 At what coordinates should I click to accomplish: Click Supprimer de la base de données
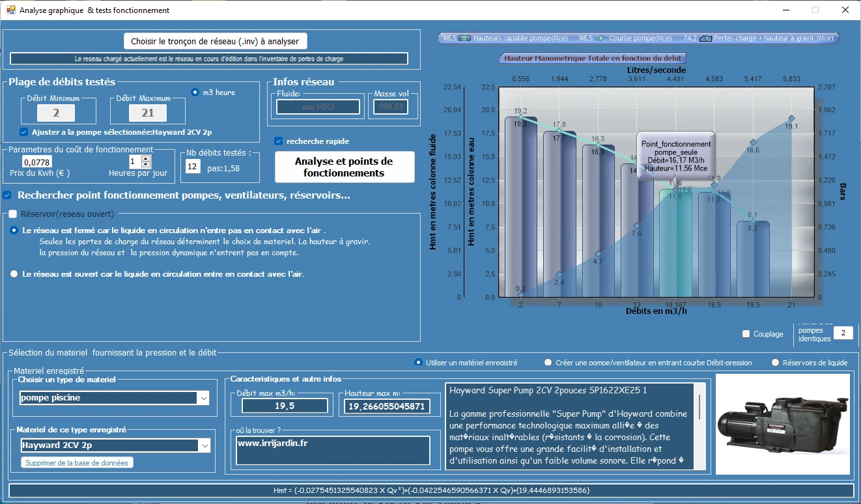(78, 462)
